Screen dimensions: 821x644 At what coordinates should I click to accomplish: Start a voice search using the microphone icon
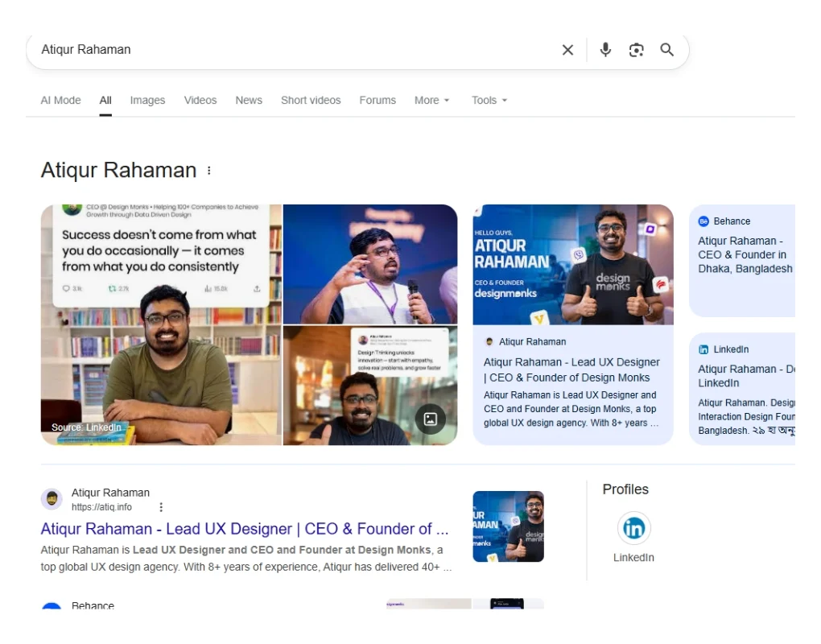(x=605, y=49)
